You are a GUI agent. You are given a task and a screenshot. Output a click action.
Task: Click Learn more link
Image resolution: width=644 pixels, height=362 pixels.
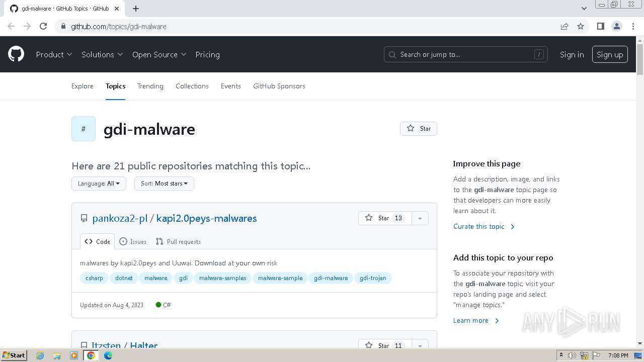(475, 320)
